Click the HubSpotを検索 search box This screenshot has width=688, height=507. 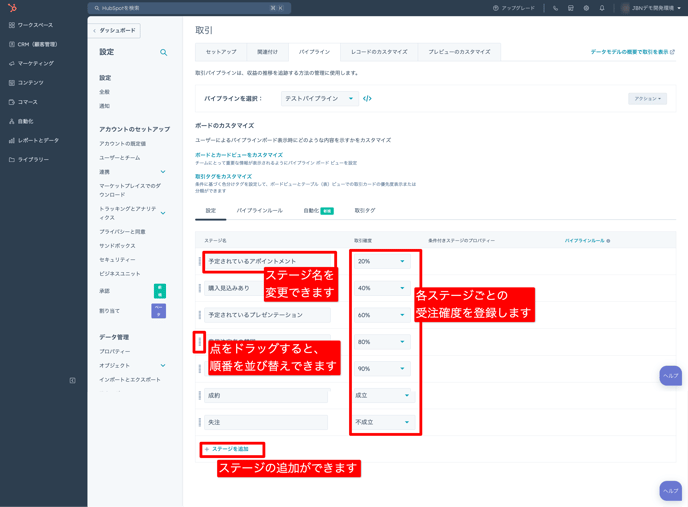point(189,8)
